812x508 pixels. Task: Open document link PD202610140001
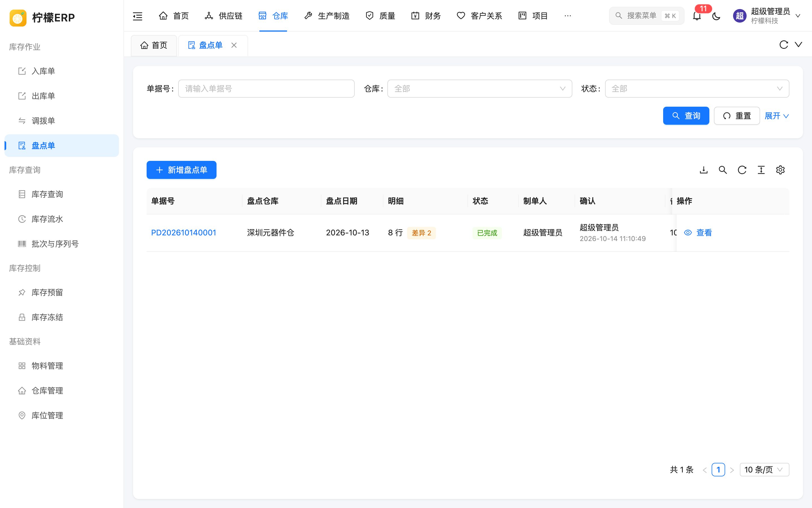tap(184, 233)
